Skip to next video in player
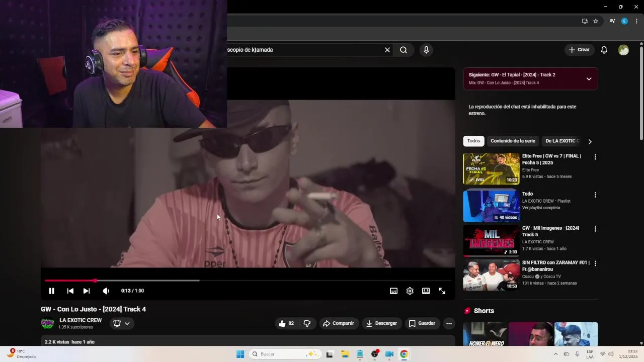 click(87, 291)
